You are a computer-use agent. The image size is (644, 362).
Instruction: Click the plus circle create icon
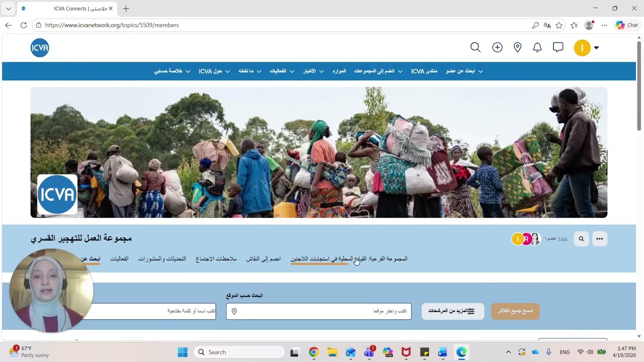click(497, 47)
